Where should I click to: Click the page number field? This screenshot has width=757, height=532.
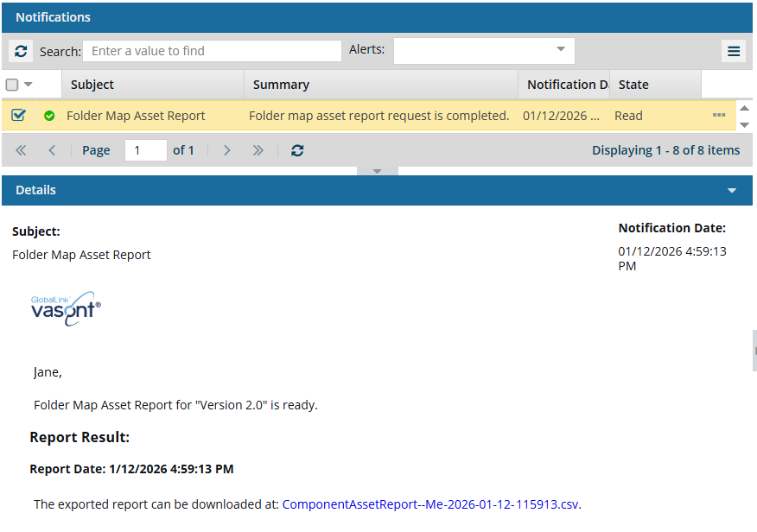(x=145, y=150)
